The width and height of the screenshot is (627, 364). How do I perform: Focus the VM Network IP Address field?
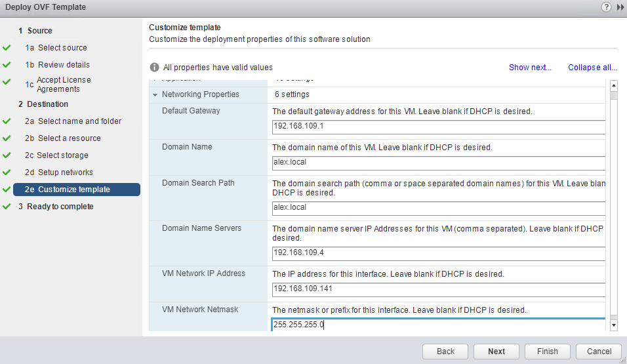[438, 290]
